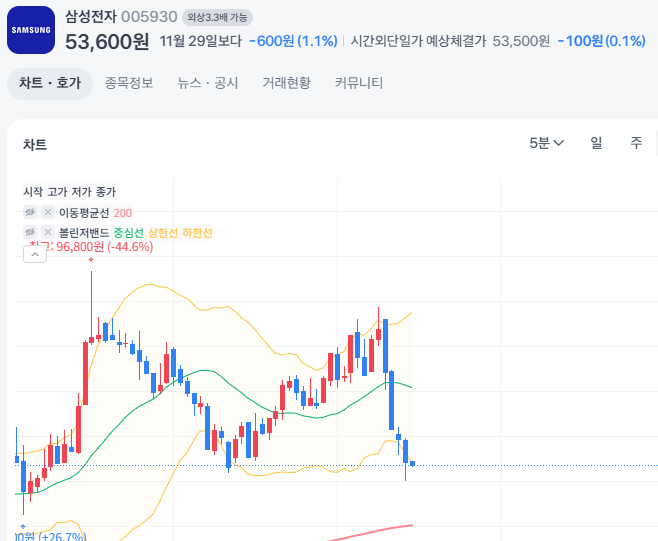Viewport: 658px width, 541px height.
Task: Click the 외상3.3배 가능 badge
Action: tap(217, 17)
